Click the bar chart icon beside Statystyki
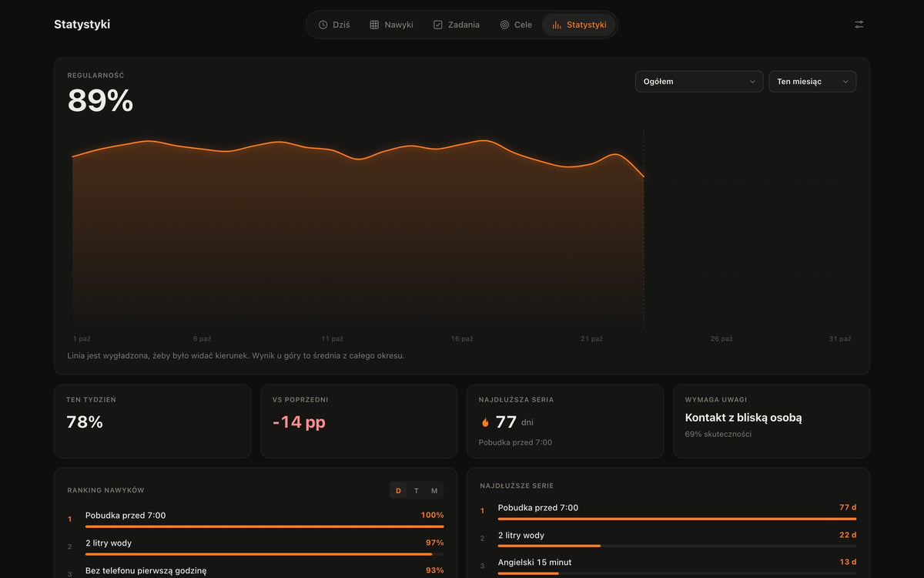The width and height of the screenshot is (924, 578). (x=557, y=25)
